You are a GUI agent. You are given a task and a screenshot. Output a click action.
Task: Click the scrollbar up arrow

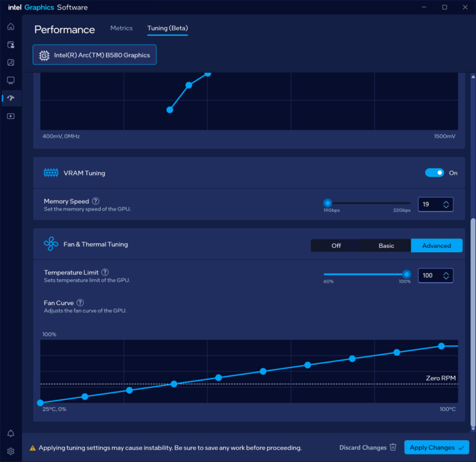point(473,77)
